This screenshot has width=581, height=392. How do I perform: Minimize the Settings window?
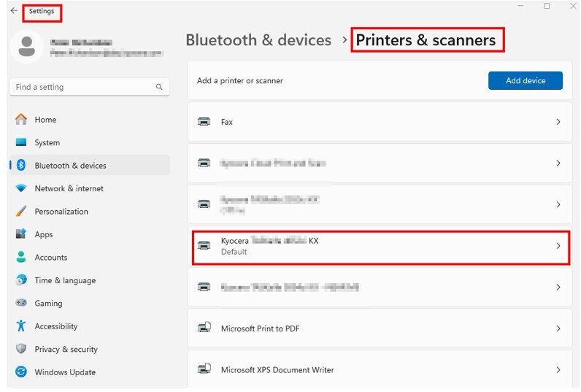point(520,6)
